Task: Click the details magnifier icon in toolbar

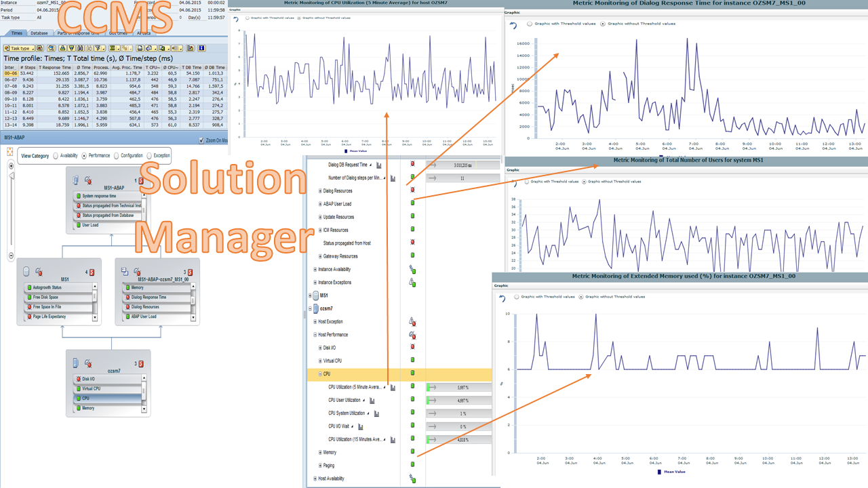Action: [51, 48]
